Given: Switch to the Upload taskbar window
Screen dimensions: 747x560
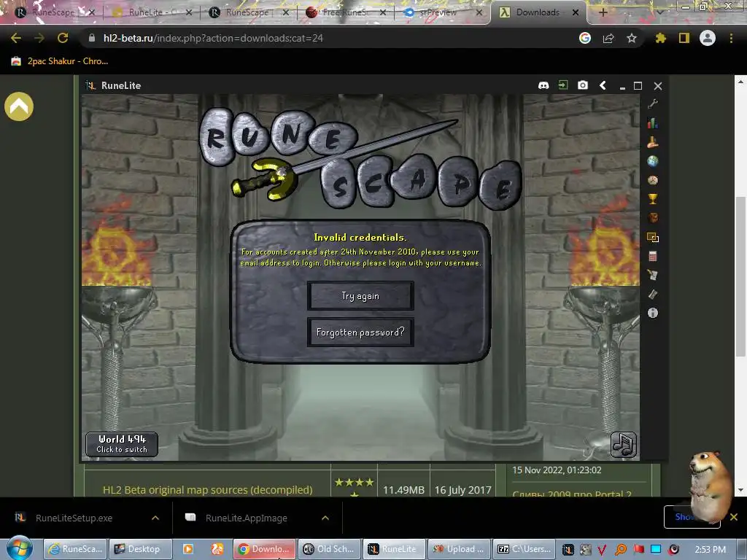Looking at the screenshot, I should tap(458, 549).
